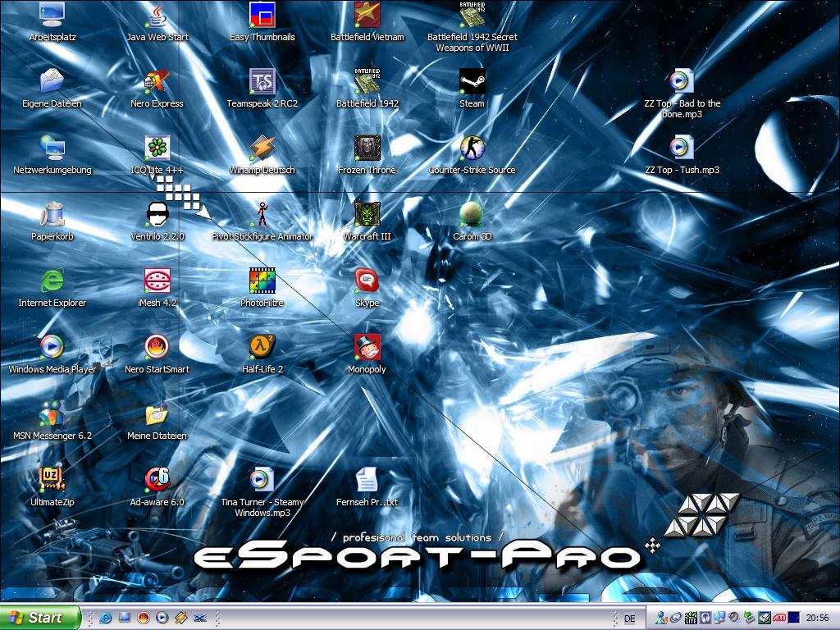Click the Show Desktop quick launch icon
The width and height of the screenshot is (840, 630).
coord(125,618)
